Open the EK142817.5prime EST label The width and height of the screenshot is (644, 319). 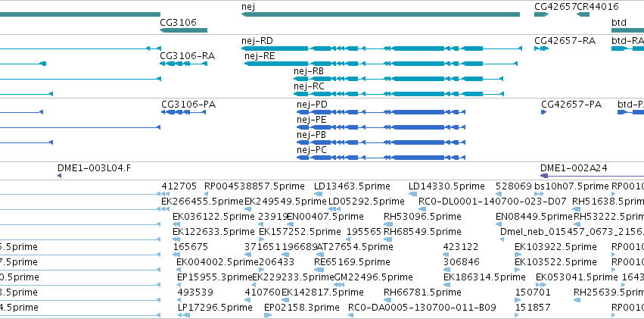click(322, 292)
